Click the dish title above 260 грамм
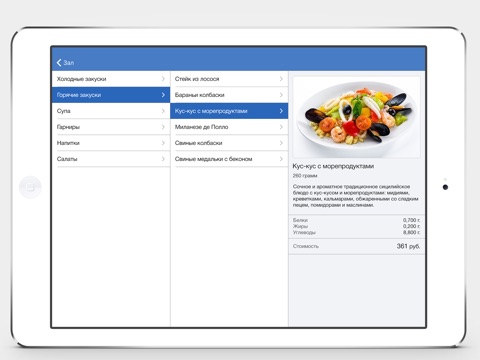This screenshot has width=480, height=360. pos(333,166)
